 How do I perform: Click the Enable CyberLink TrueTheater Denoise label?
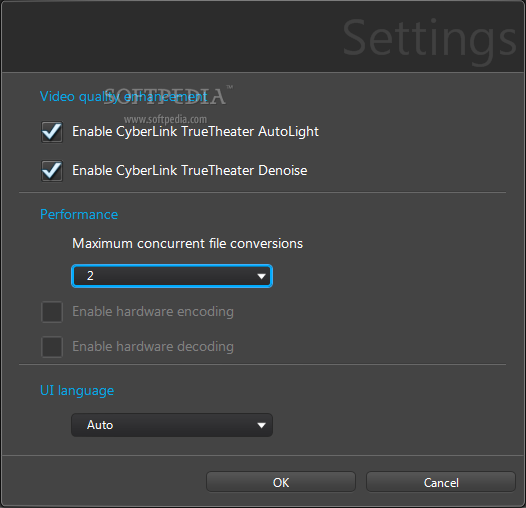(x=190, y=170)
